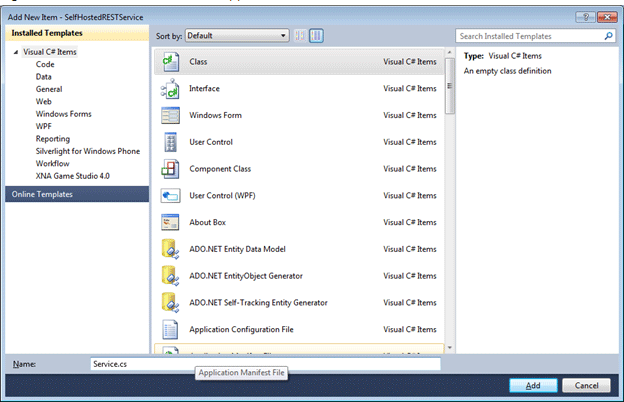Select the ADO.NET EntityObject Generator icon

(170, 276)
